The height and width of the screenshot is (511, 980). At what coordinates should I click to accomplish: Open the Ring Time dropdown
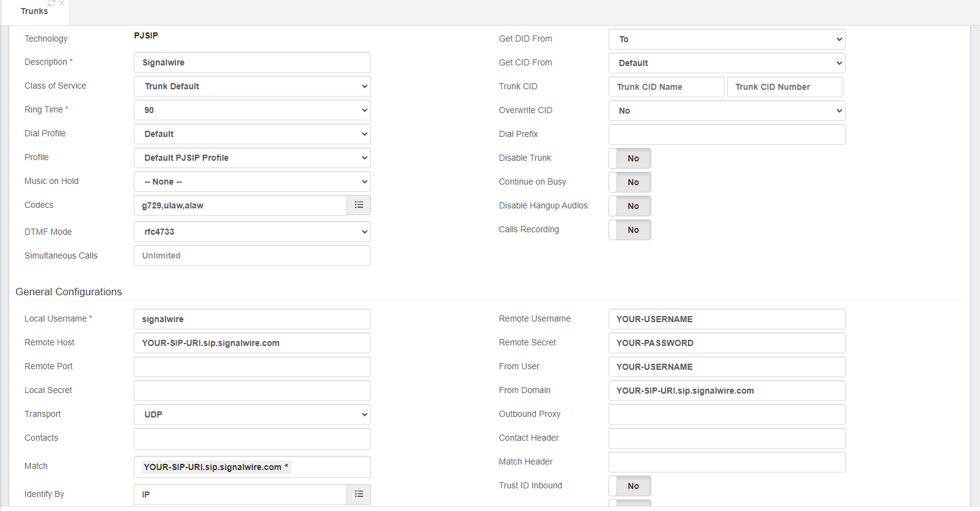pyautogui.click(x=252, y=110)
